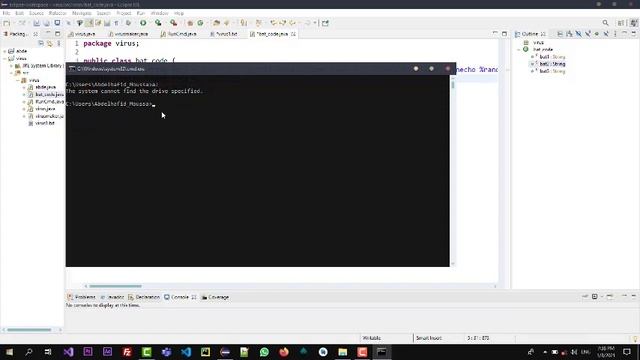The height and width of the screenshot is (360, 640).
Task: Select bat2 : String in Outline
Action: pyautogui.click(x=549, y=64)
